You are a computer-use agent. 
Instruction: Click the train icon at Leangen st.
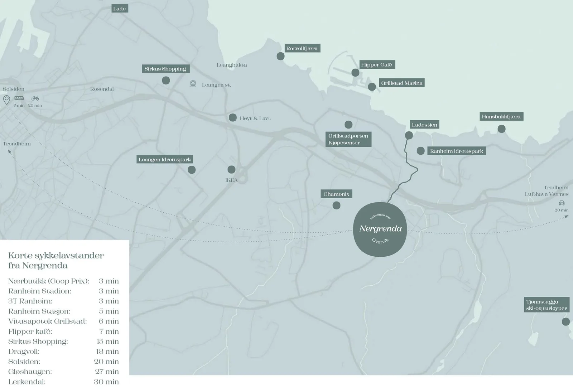[x=193, y=84]
